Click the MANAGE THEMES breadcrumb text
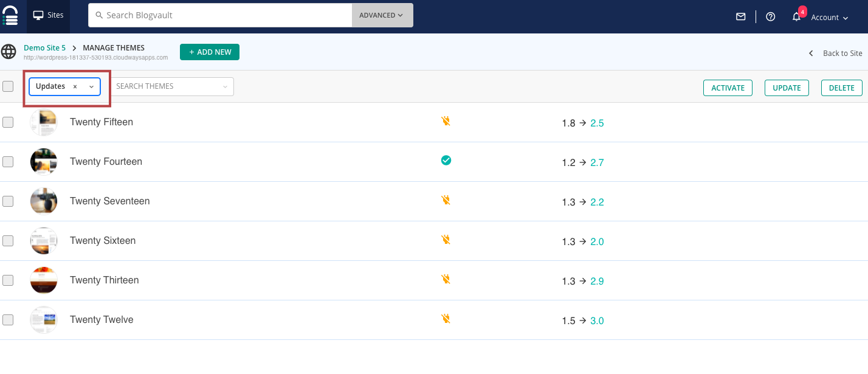The height and width of the screenshot is (374, 868). [114, 47]
